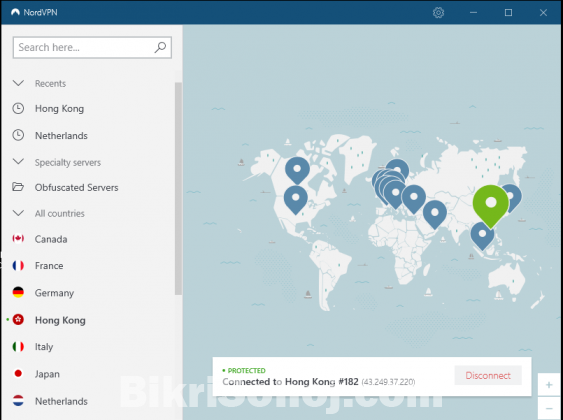Select the recent Netherlands clock icon

click(x=18, y=135)
